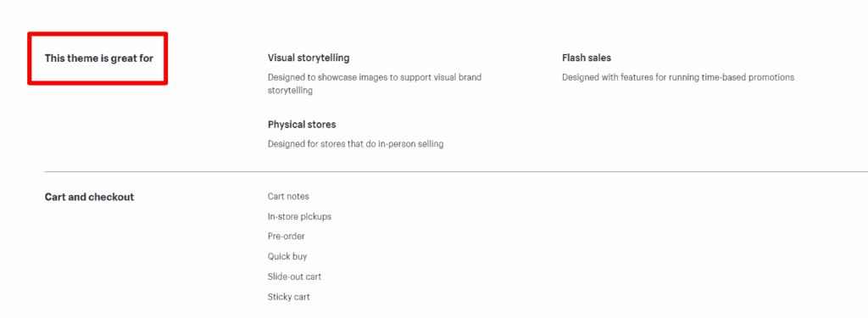Click the in-person selling description text
The height and width of the screenshot is (318, 868).
click(x=355, y=144)
